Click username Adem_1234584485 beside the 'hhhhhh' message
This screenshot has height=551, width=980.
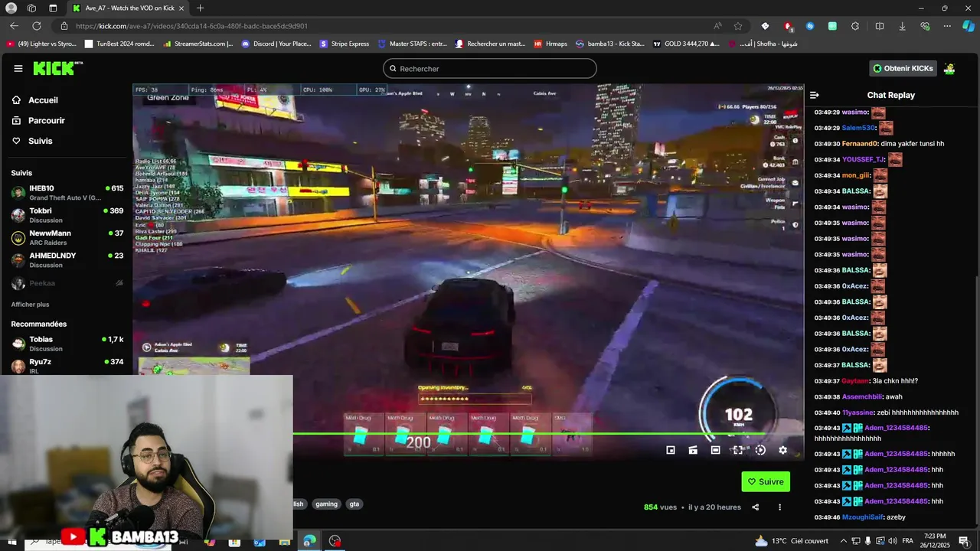[x=896, y=454]
